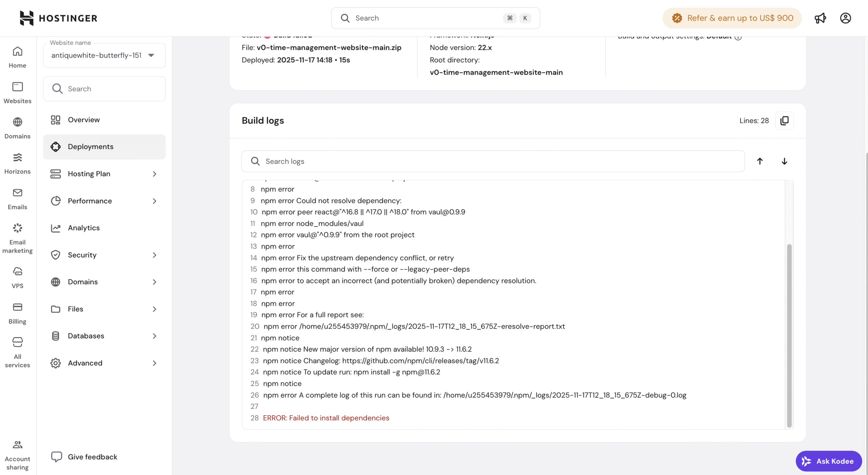Open VPS from the left rail

pos(17,277)
